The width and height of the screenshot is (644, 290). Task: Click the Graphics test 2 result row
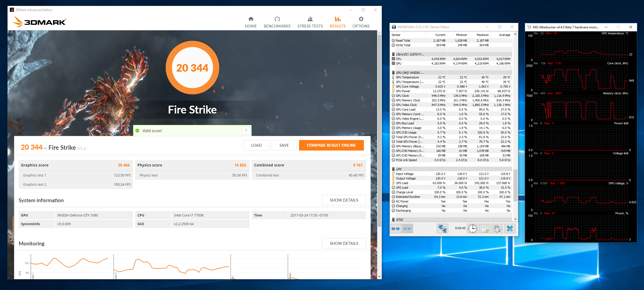(x=76, y=184)
